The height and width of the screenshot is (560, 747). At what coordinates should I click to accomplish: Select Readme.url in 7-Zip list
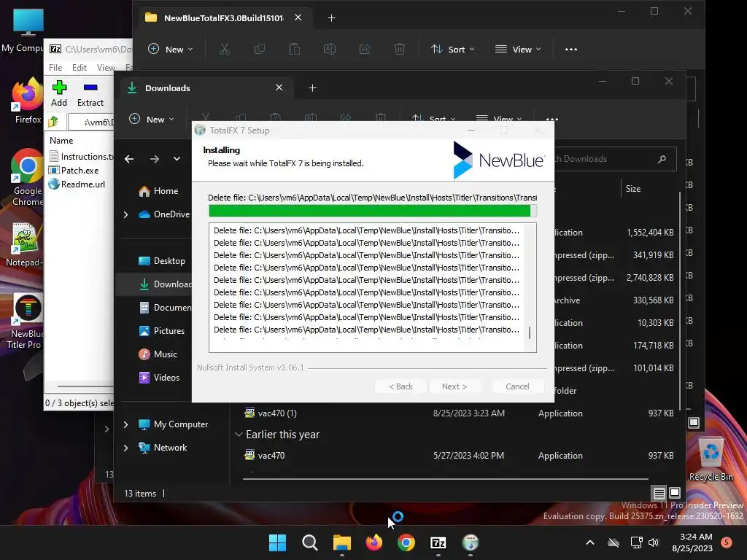(x=77, y=184)
